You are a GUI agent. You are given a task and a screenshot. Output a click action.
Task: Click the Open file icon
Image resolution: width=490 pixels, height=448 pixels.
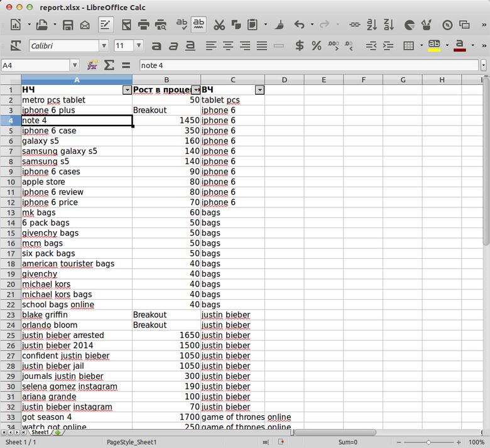[x=41, y=25]
